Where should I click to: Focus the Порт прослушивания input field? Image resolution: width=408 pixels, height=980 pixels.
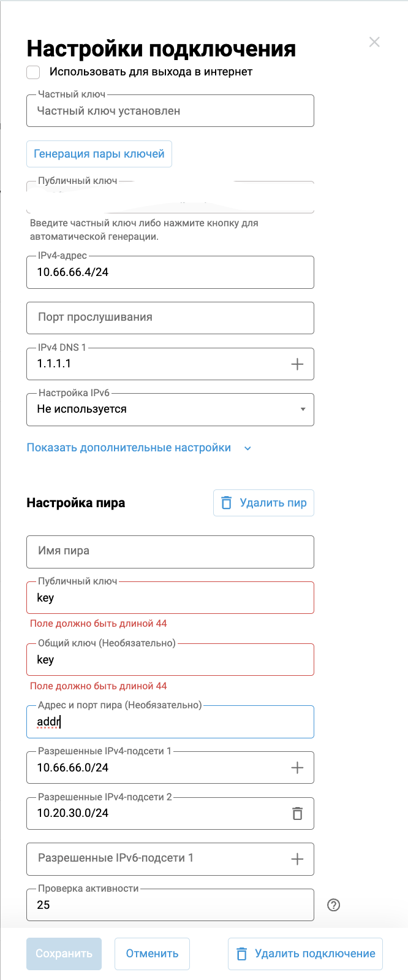[170, 318]
